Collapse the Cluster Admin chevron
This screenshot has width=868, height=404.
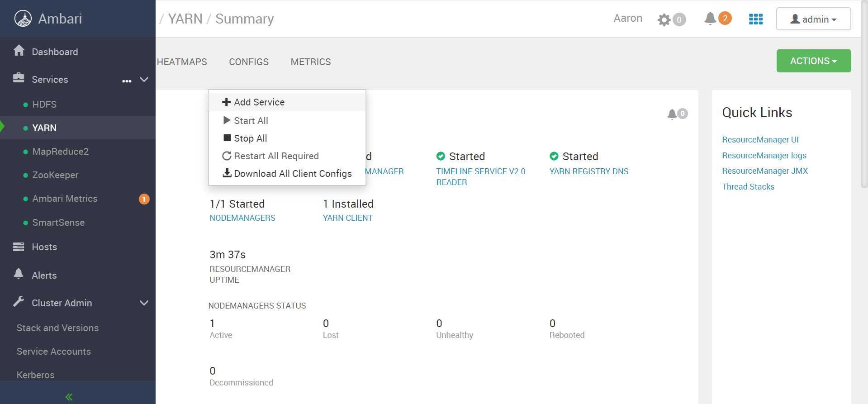pyautogui.click(x=144, y=303)
